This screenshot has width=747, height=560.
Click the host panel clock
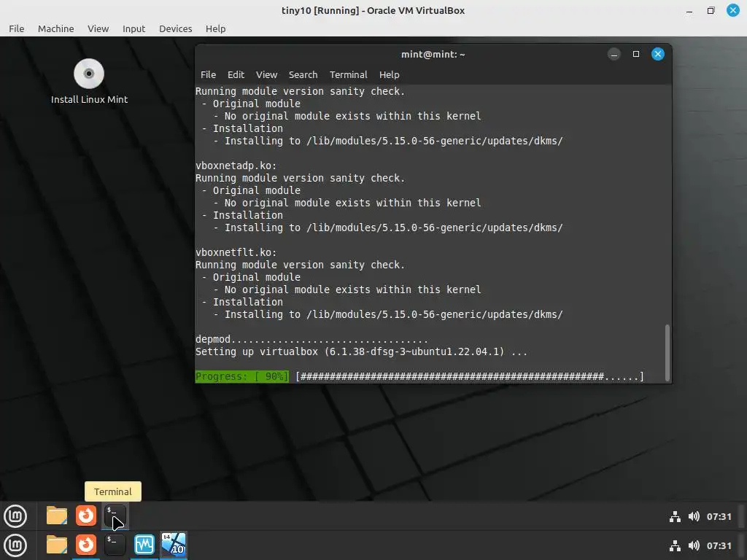(x=719, y=545)
